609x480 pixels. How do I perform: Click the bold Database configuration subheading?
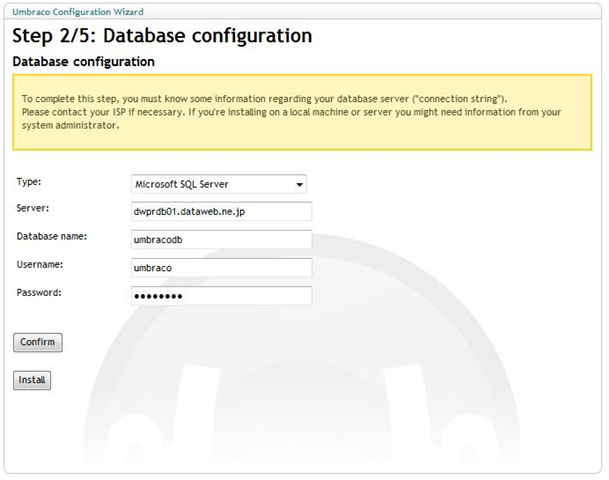point(84,61)
